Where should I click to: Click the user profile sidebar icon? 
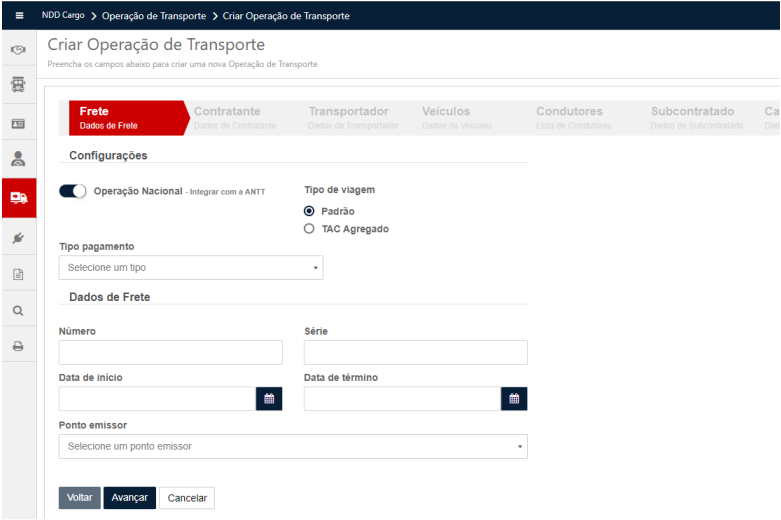pyautogui.click(x=18, y=158)
